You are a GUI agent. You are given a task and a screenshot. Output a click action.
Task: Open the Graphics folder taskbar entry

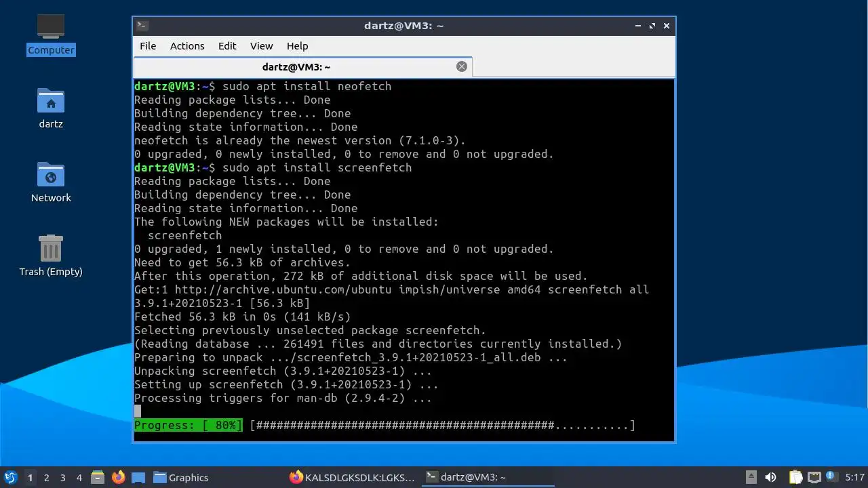pos(181,477)
